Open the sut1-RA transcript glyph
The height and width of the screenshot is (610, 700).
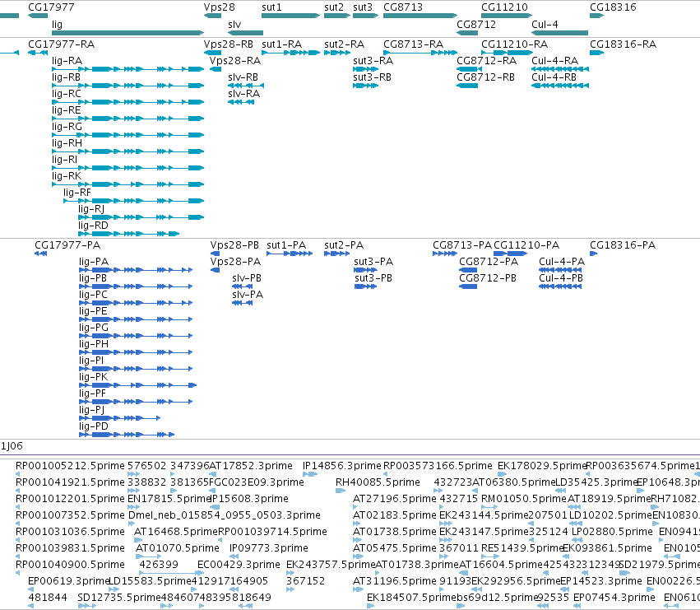coord(290,53)
